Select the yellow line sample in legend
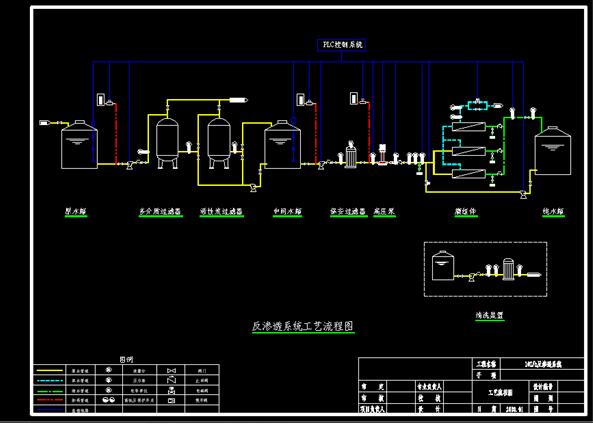This screenshot has width=593, height=424. click(x=50, y=370)
